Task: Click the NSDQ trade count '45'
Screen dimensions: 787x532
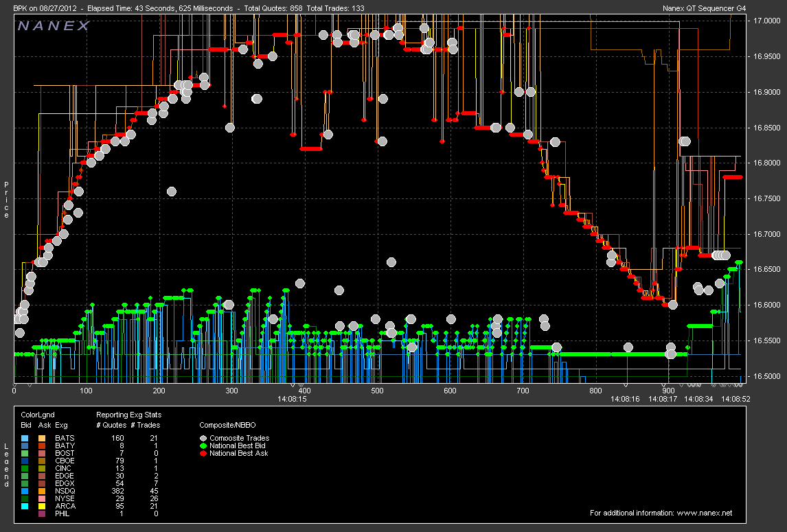Action: coord(154,491)
